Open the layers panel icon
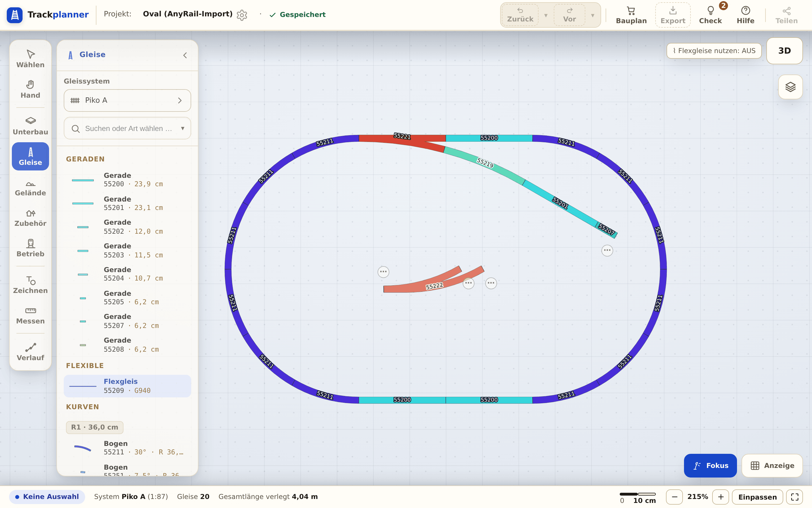Image resolution: width=812 pixels, height=508 pixels. coord(790,87)
